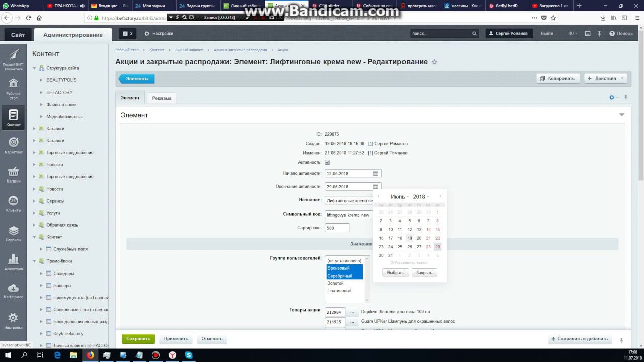Collapse the Промо-блоки tree node
The image size is (644, 362).
[35, 261]
